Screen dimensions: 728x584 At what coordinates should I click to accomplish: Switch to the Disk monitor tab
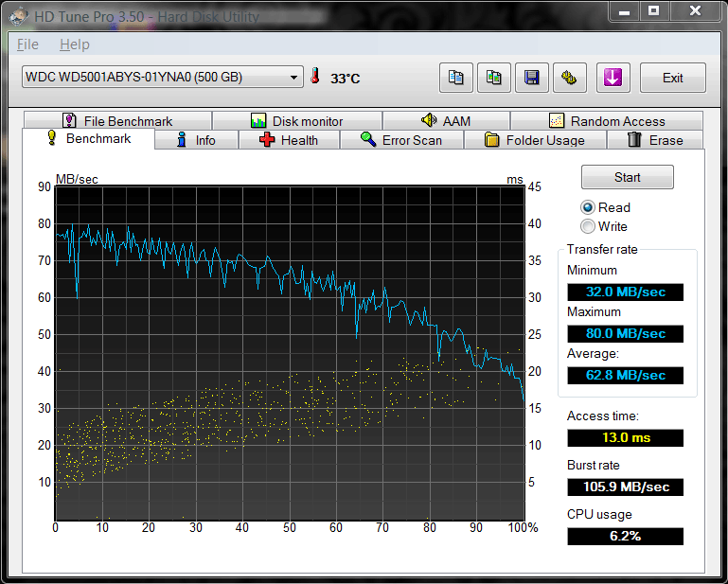[x=297, y=121]
